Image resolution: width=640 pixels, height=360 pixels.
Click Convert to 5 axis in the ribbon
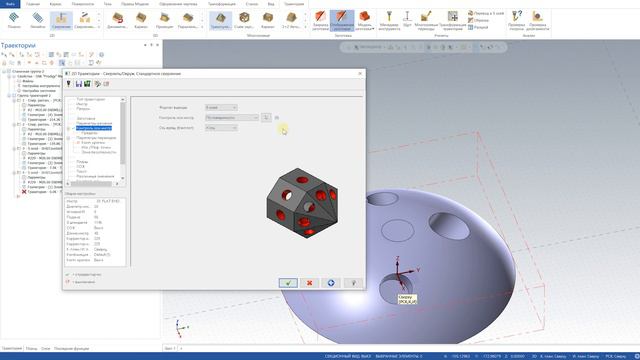486,13
